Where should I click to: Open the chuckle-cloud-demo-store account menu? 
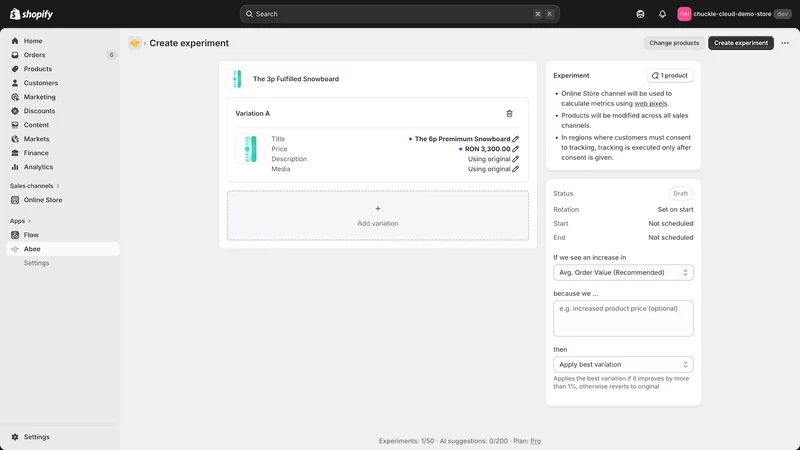click(x=735, y=14)
